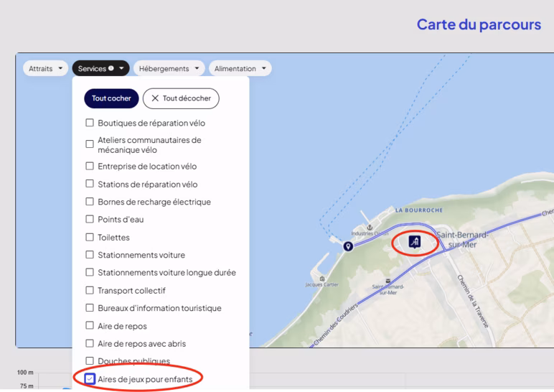This screenshot has width=554, height=392.
Task: Collapse the Services dropdown
Action: tap(100, 69)
